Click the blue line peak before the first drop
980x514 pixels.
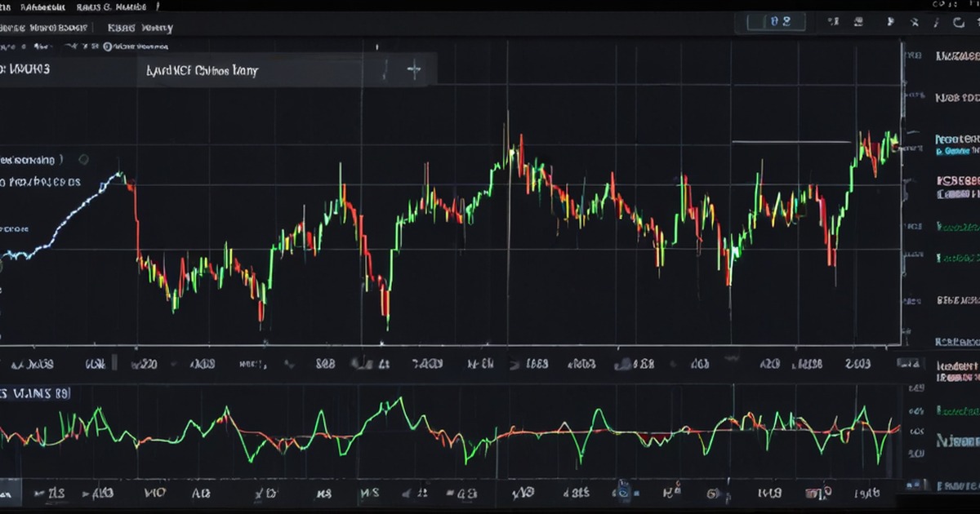[121, 173]
